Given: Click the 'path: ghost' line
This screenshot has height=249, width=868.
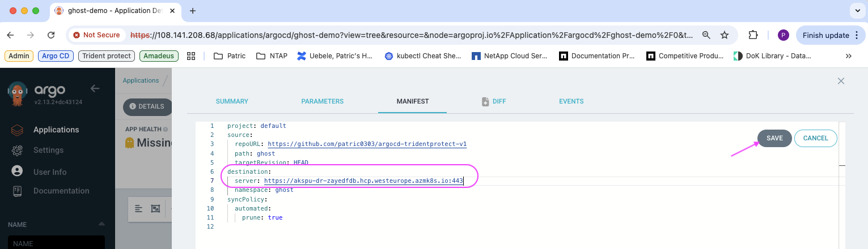Looking at the screenshot, I should pyautogui.click(x=255, y=153).
